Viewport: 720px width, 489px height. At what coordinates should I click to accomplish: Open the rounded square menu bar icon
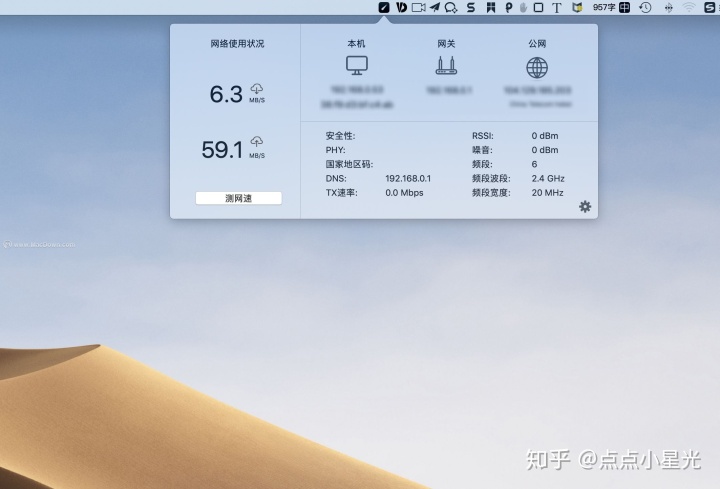pyautogui.click(x=539, y=7)
